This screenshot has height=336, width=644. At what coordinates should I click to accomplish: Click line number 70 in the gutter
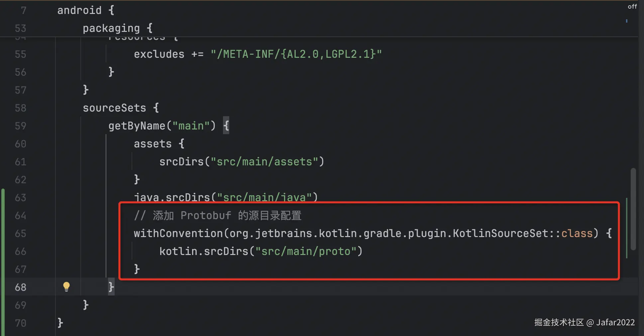click(21, 323)
